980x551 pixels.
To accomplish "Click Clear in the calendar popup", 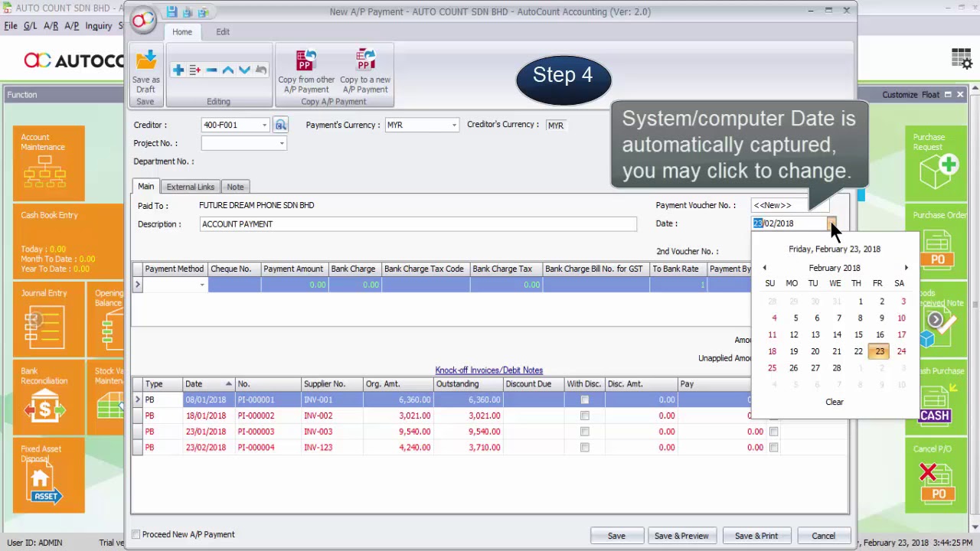I will pyautogui.click(x=835, y=402).
